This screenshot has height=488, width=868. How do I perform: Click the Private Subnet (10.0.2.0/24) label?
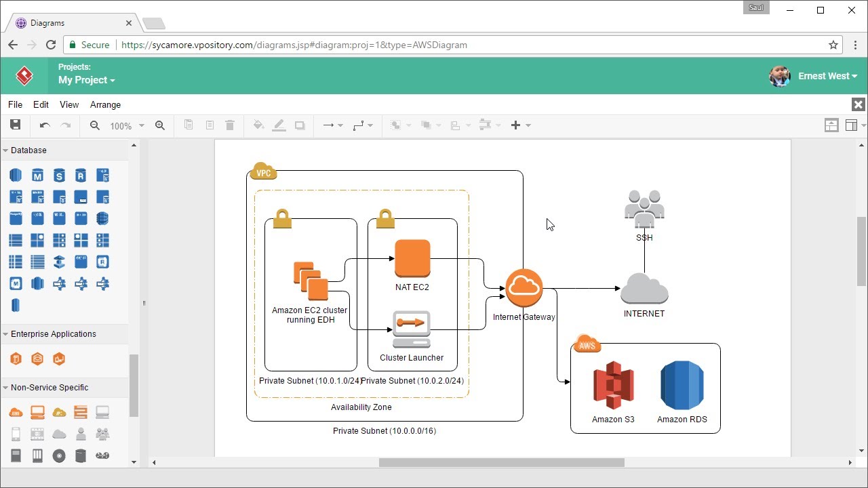pyautogui.click(x=413, y=381)
